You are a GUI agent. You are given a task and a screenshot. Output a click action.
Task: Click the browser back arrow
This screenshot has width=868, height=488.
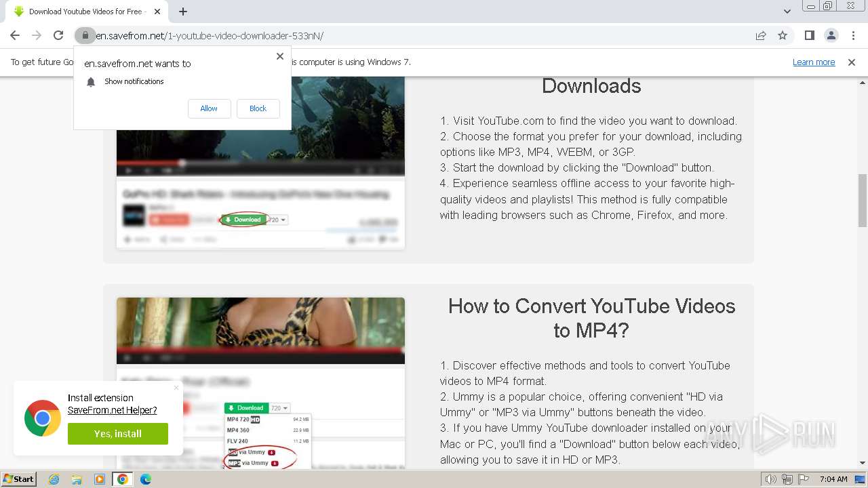click(15, 35)
